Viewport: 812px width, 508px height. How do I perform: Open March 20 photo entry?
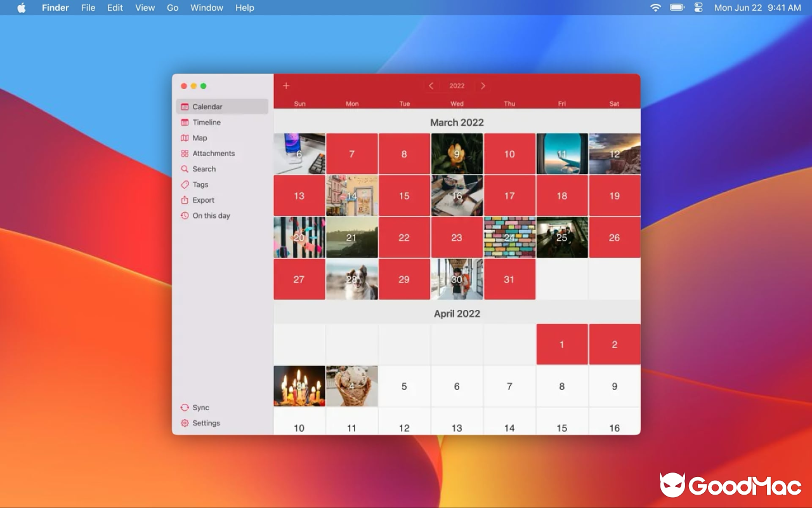[299, 237]
